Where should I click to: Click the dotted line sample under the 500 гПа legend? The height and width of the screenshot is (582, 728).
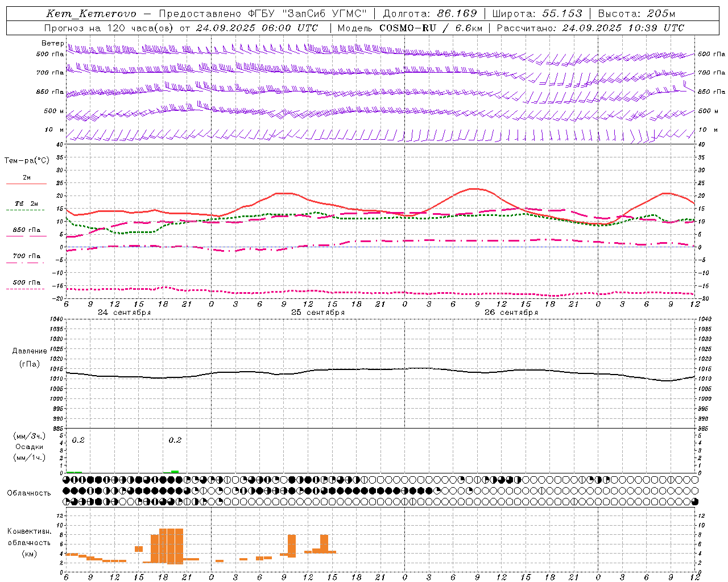click(26, 289)
